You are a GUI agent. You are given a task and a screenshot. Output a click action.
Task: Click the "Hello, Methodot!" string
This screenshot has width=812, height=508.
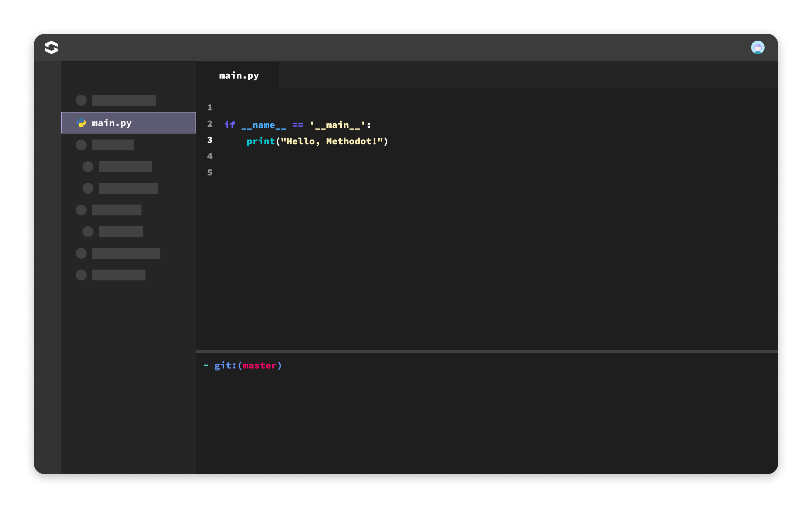click(332, 141)
